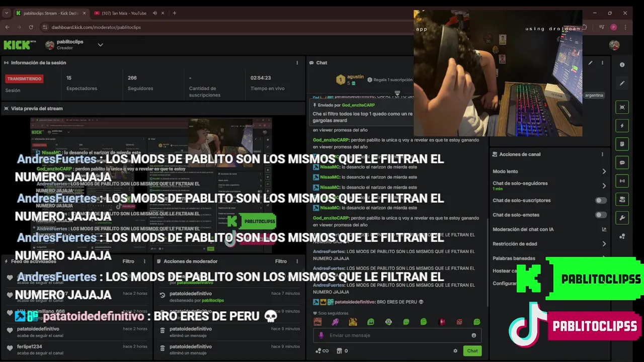
Task: Toggle the chat bubble panel icon in sidebar
Action: [622, 162]
